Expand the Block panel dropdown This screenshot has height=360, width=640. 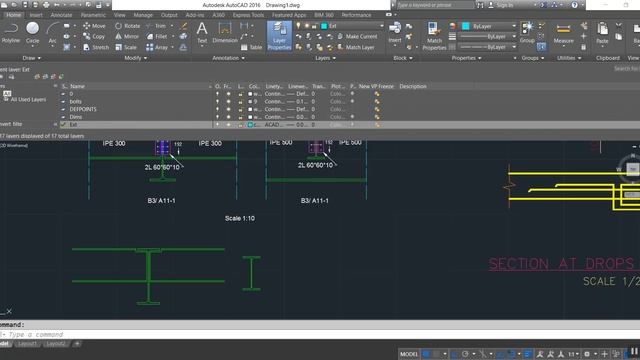tap(402, 58)
